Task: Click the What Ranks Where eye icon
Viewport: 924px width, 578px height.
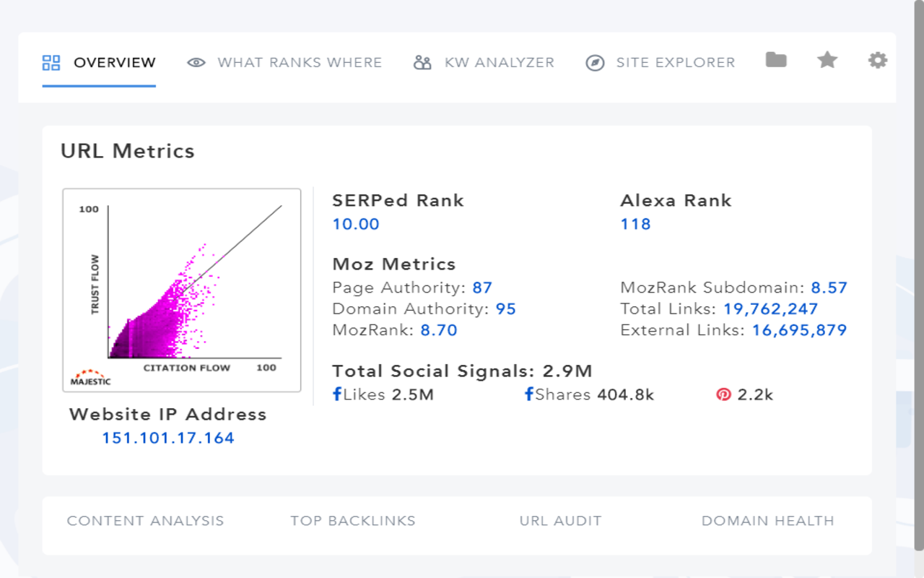Action: [196, 63]
